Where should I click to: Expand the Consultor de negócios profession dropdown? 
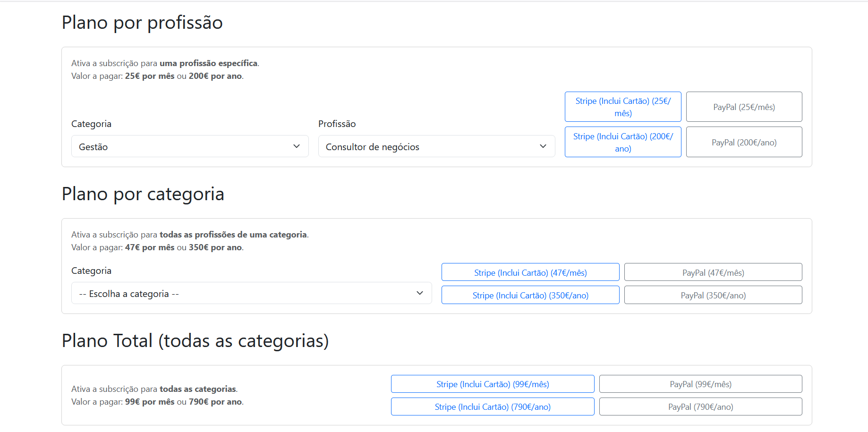coord(436,146)
